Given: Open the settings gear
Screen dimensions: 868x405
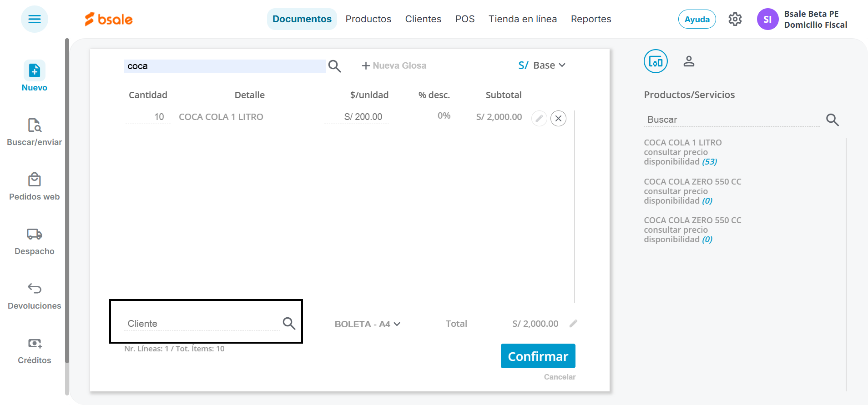Looking at the screenshot, I should point(735,19).
